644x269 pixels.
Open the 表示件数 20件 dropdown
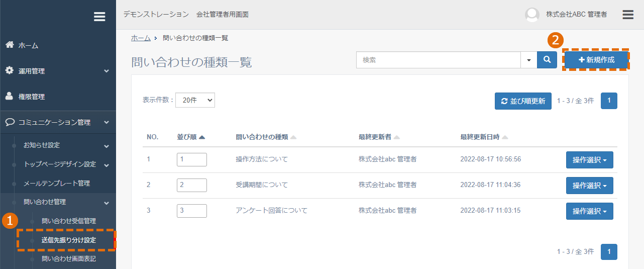(195, 100)
